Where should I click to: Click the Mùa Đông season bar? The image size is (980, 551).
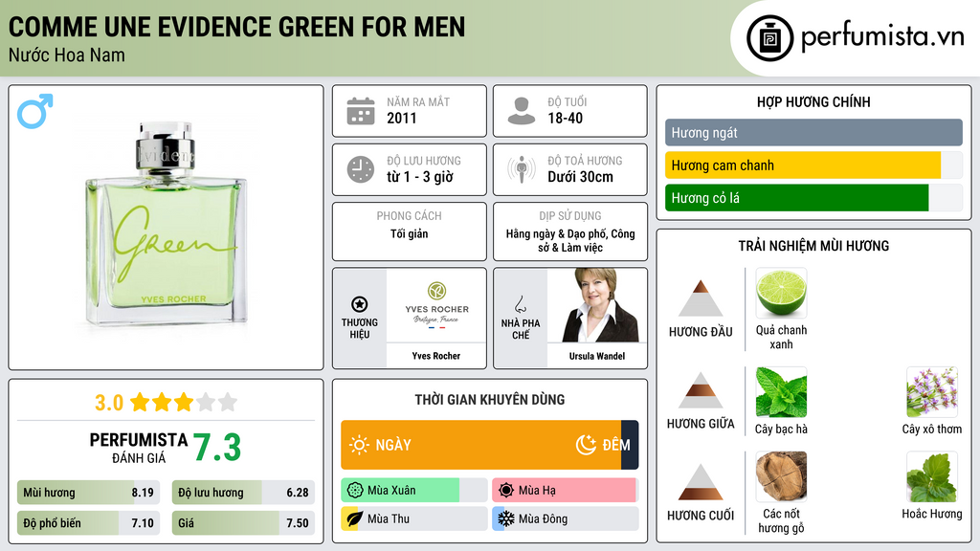(565, 518)
